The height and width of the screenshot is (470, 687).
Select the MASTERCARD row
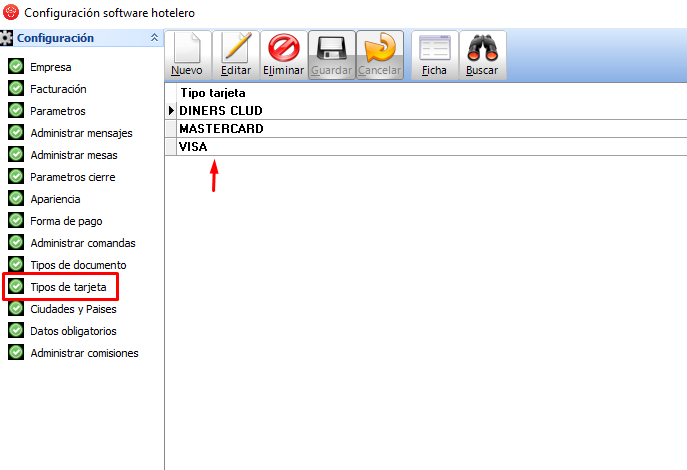[221, 129]
